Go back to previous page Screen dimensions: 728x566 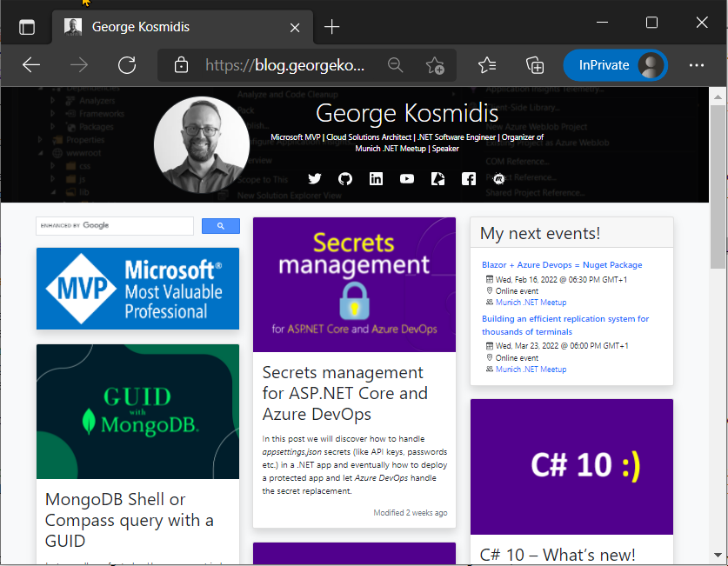[31, 65]
